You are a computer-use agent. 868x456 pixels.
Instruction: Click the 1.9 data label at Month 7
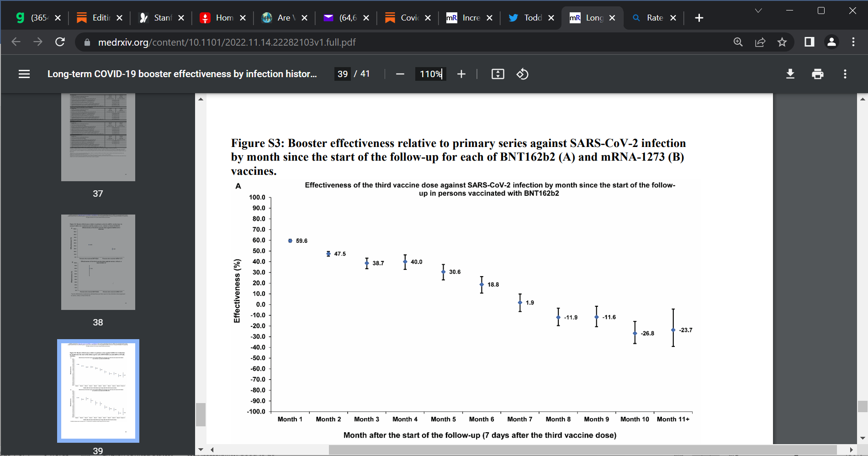tap(530, 303)
